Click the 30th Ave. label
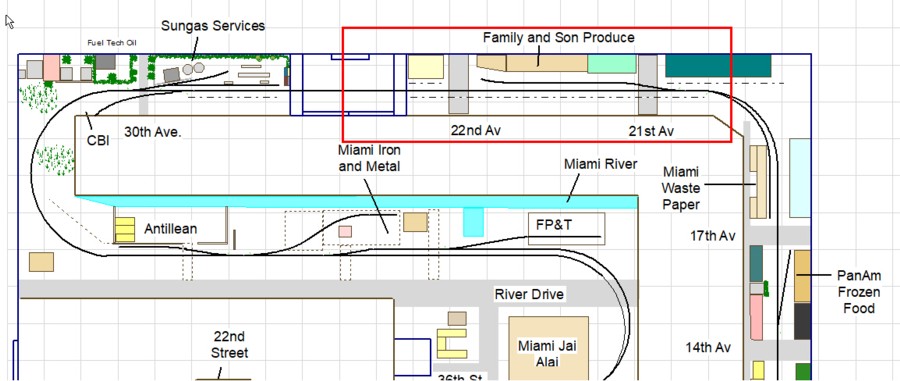900x381 pixels. [x=153, y=131]
